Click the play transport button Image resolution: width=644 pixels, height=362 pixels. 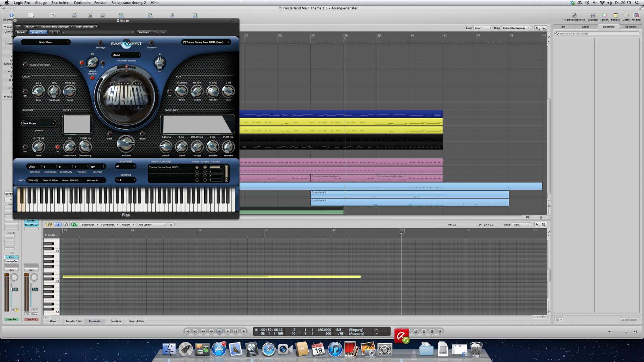coord(228,331)
